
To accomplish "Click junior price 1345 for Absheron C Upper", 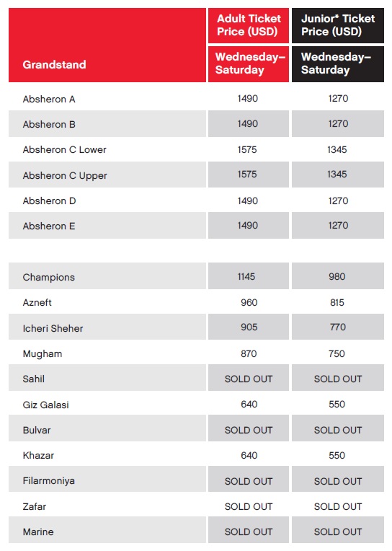I will pyautogui.click(x=337, y=175).
